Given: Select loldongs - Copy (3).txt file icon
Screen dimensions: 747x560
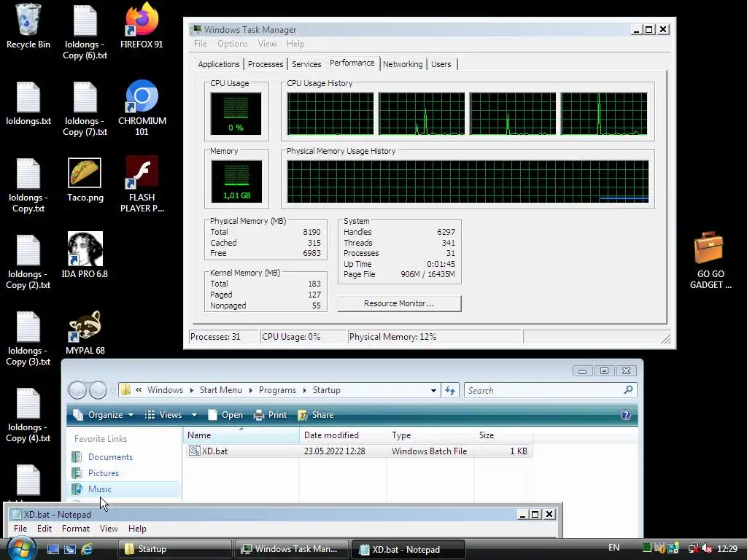Looking at the screenshot, I should pyautogui.click(x=28, y=338).
